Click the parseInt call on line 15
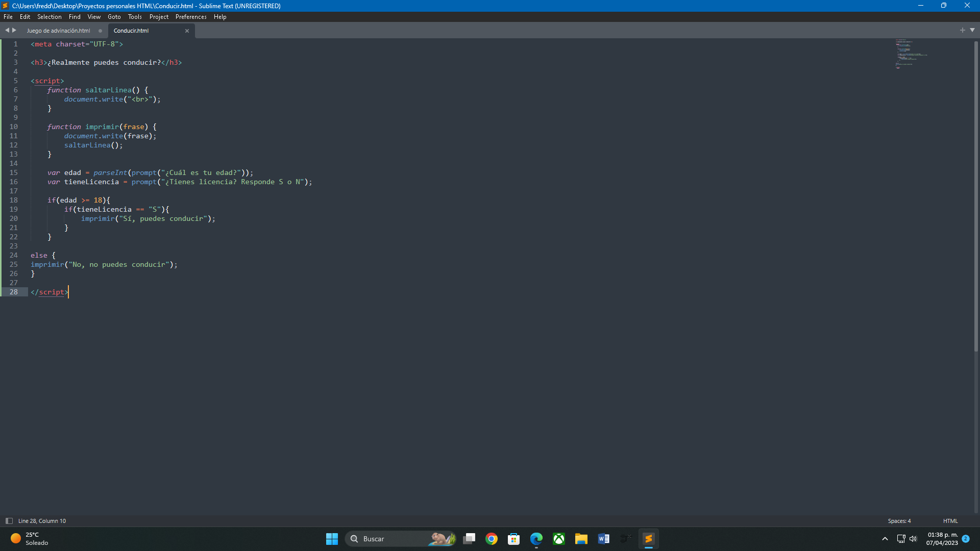Screen dimensions: 980x551 110,172
